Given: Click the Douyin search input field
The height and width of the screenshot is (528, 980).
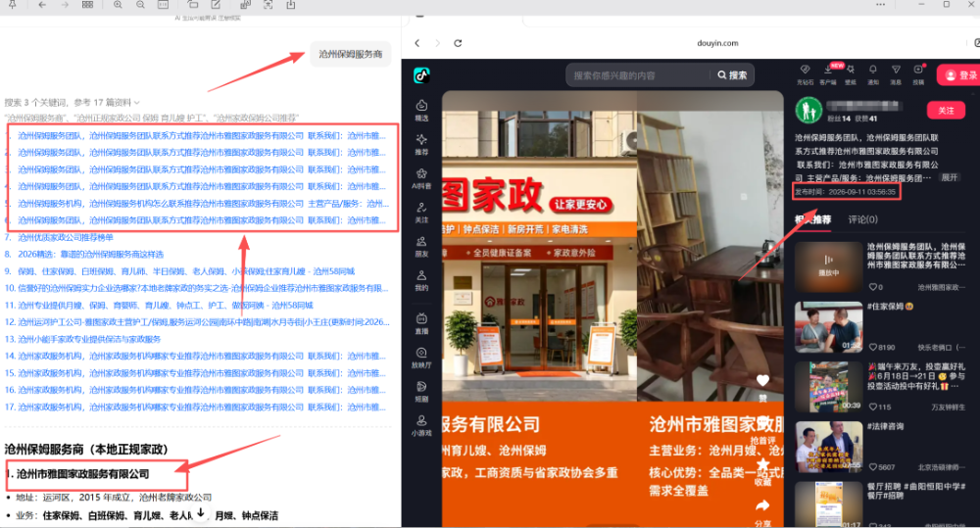Looking at the screenshot, I should (638, 75).
